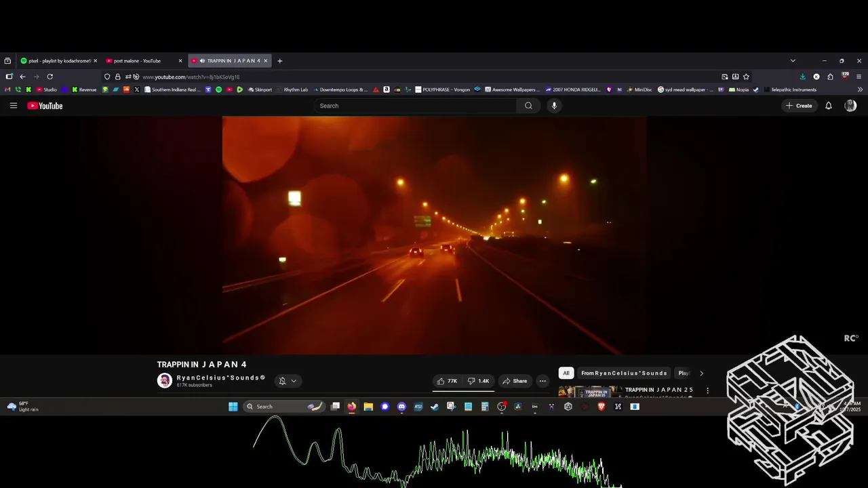The image size is (868, 488).
Task: Open the Rhythm Lab bookmark
Action: click(292, 89)
